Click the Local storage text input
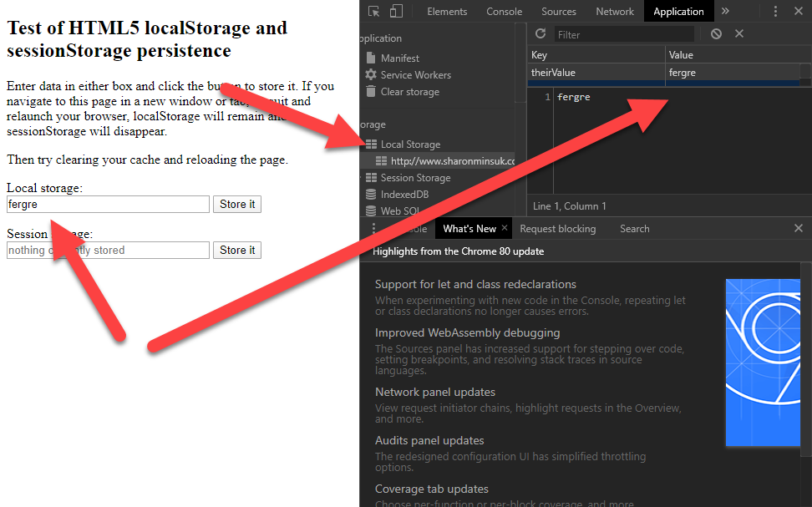The width and height of the screenshot is (812, 507). pos(108,204)
